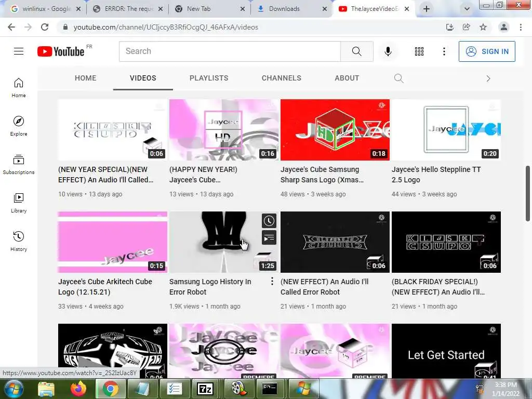The height and width of the screenshot is (399, 532).
Task: Open Windows Explorer folder on taskbar
Action: tap(46, 389)
